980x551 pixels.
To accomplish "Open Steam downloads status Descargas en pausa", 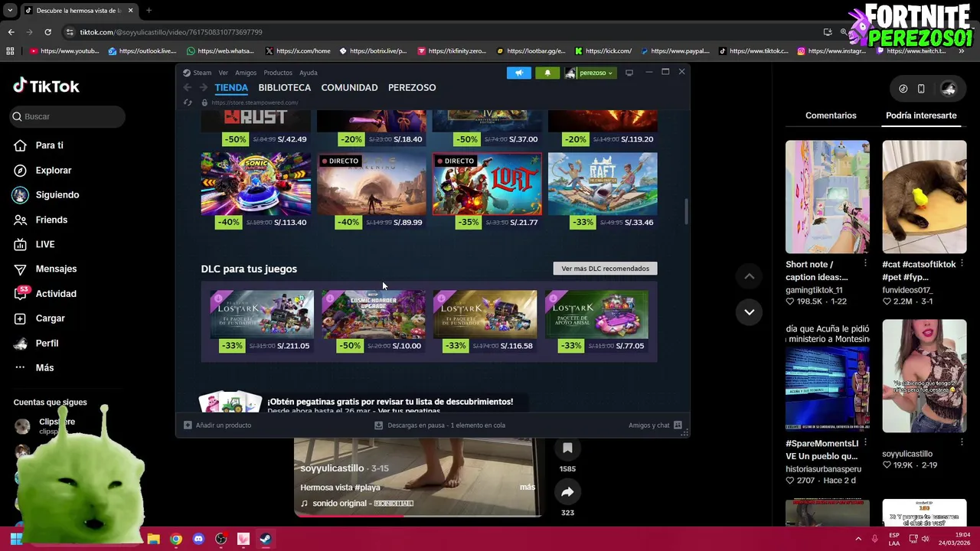I will [440, 425].
